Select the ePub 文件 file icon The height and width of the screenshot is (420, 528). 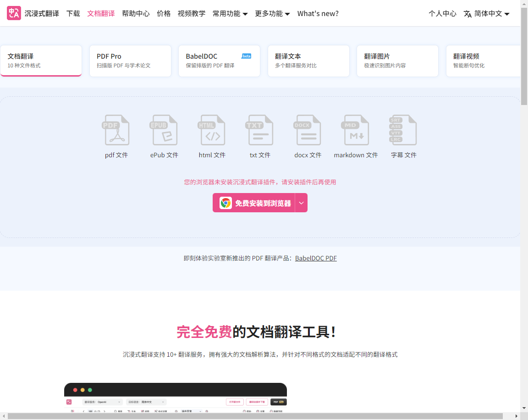163,130
